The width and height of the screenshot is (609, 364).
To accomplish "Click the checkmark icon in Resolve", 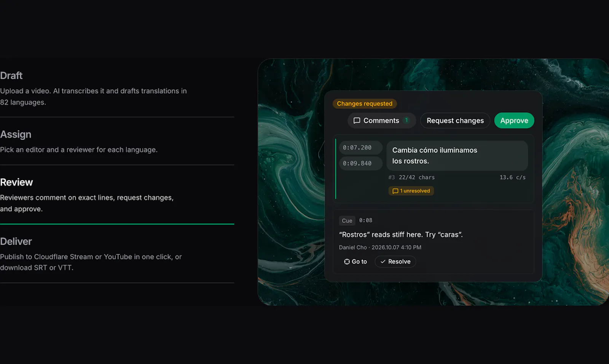I will pos(383,262).
